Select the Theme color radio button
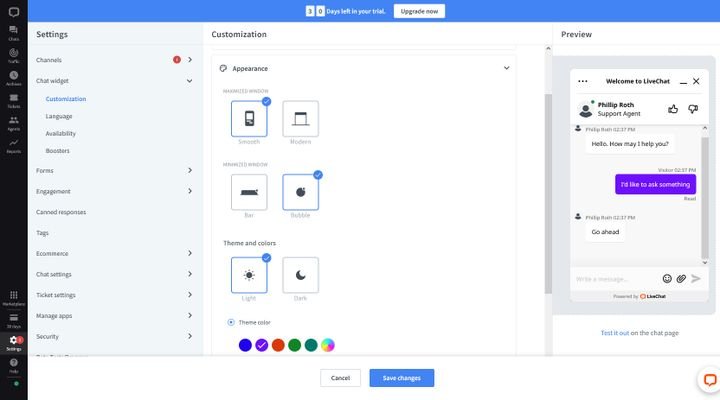The height and width of the screenshot is (400, 720). [x=231, y=322]
